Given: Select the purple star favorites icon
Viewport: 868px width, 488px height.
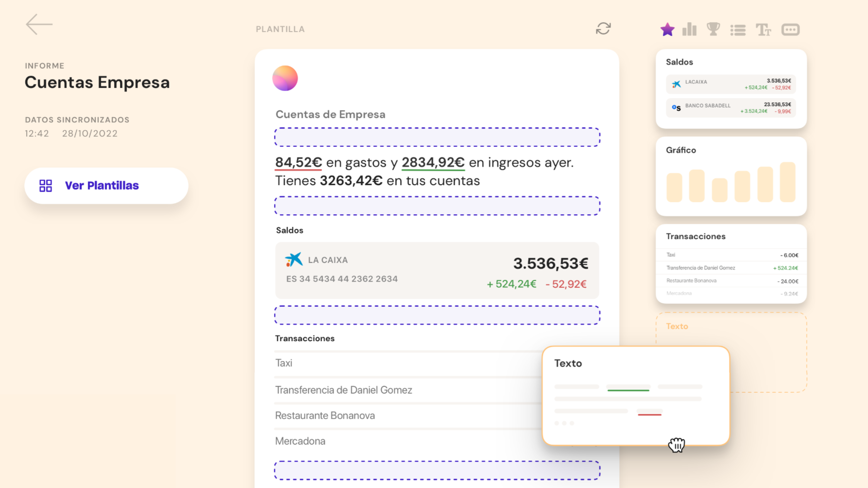Looking at the screenshot, I should (667, 29).
